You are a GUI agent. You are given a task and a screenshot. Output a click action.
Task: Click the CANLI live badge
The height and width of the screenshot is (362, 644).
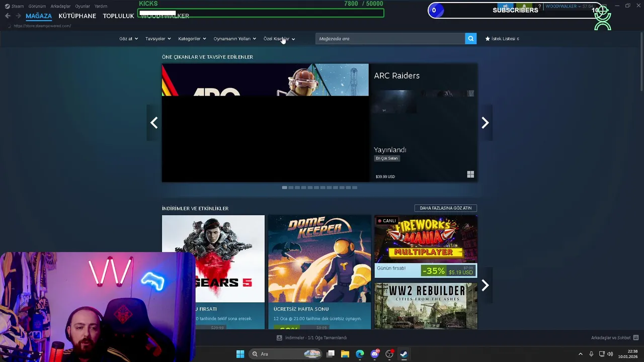pos(387,221)
